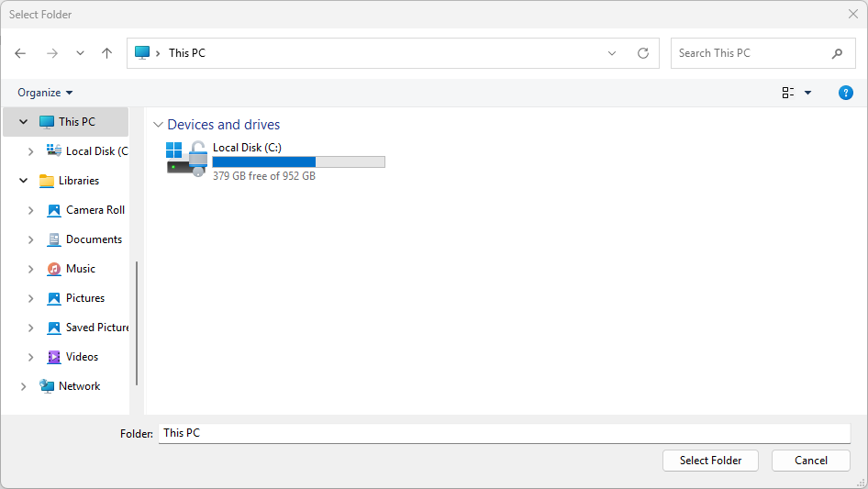Click the Back navigation arrow
The height and width of the screenshot is (489, 868).
click(x=20, y=53)
